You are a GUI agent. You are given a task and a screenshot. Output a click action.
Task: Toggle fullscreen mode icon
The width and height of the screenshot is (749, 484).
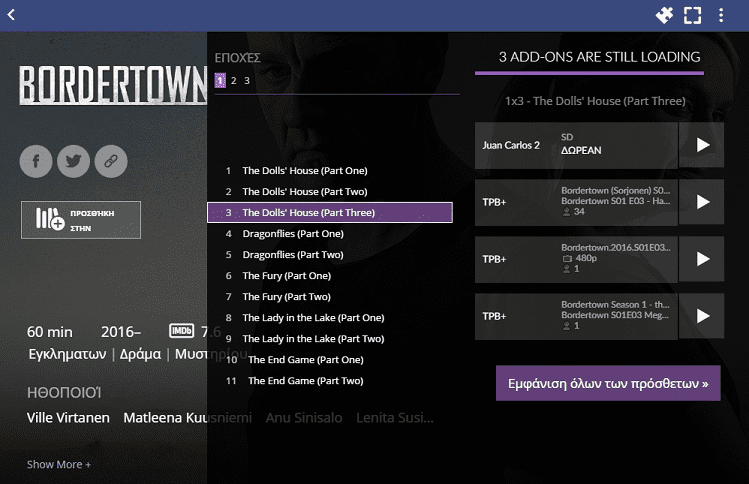click(x=692, y=15)
